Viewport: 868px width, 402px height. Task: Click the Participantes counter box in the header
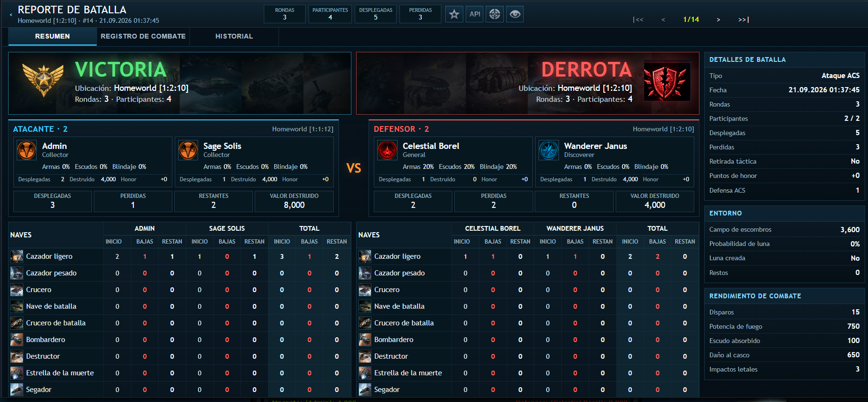(330, 14)
